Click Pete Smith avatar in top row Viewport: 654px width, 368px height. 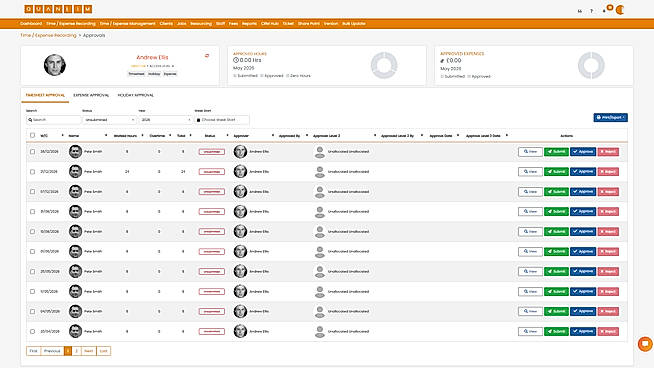[x=75, y=151]
